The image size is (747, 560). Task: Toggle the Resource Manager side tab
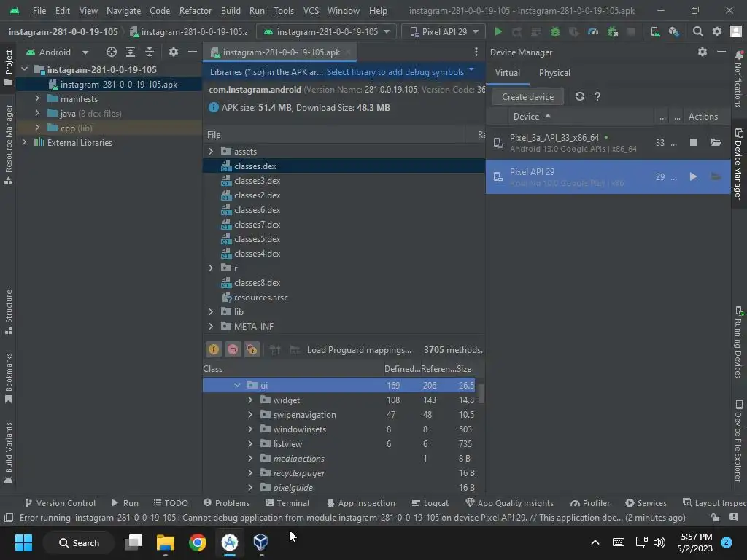pyautogui.click(x=8, y=144)
